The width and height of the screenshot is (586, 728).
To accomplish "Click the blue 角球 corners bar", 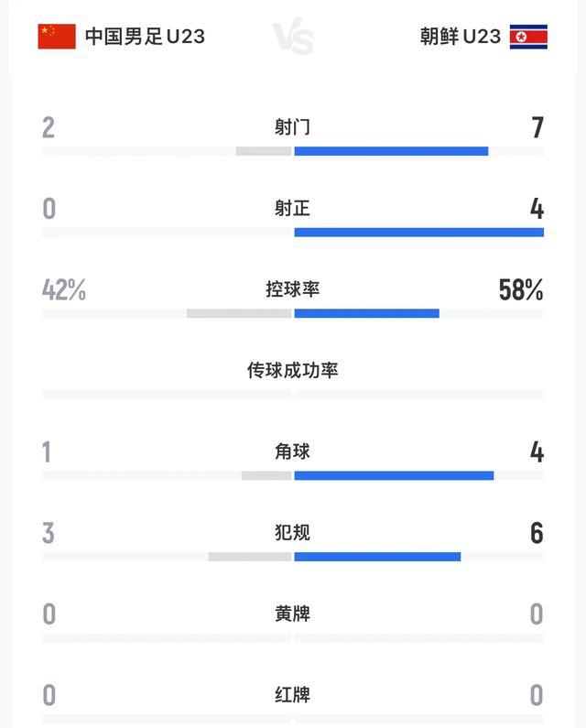I will (394, 475).
